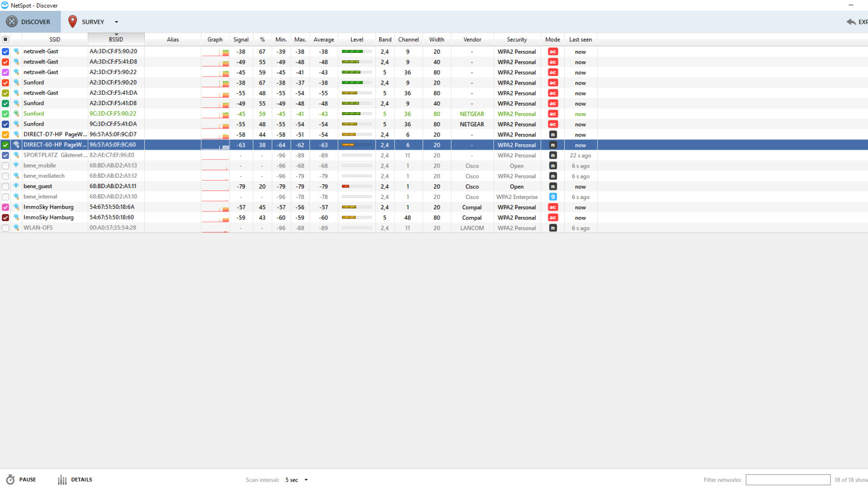Click the Survey map pin icon

(72, 22)
